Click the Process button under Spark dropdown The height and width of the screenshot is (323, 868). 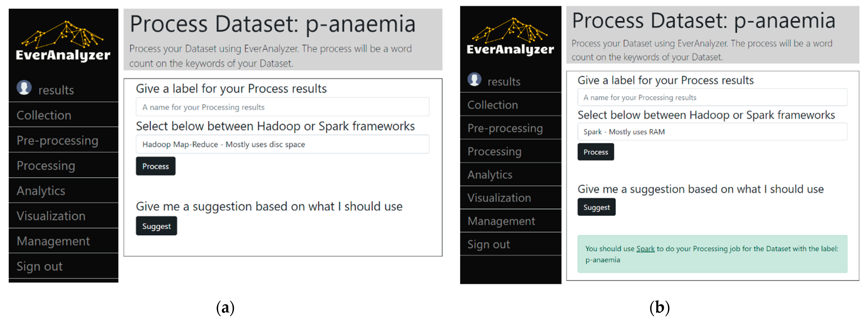click(595, 152)
